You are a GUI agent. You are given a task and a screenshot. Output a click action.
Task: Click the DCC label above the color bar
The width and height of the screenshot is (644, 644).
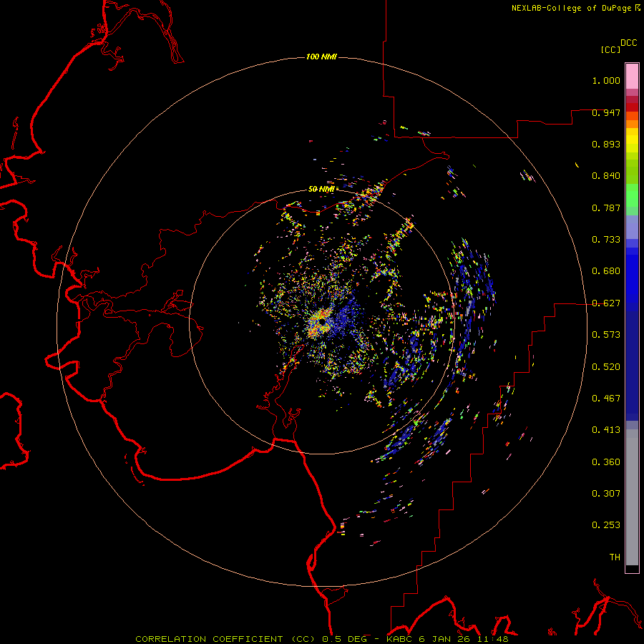tap(629, 43)
